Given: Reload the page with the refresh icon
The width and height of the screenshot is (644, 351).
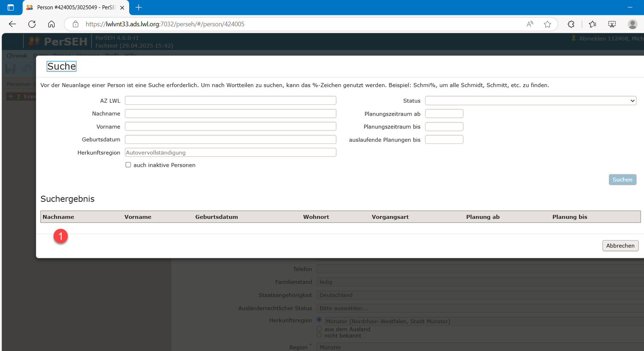Looking at the screenshot, I should [x=32, y=24].
